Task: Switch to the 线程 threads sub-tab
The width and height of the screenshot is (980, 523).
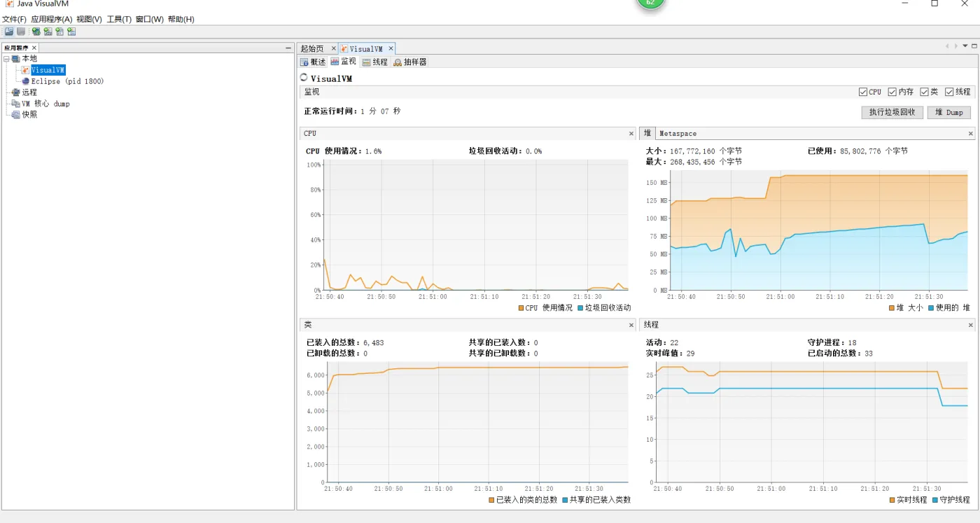Action: [374, 62]
